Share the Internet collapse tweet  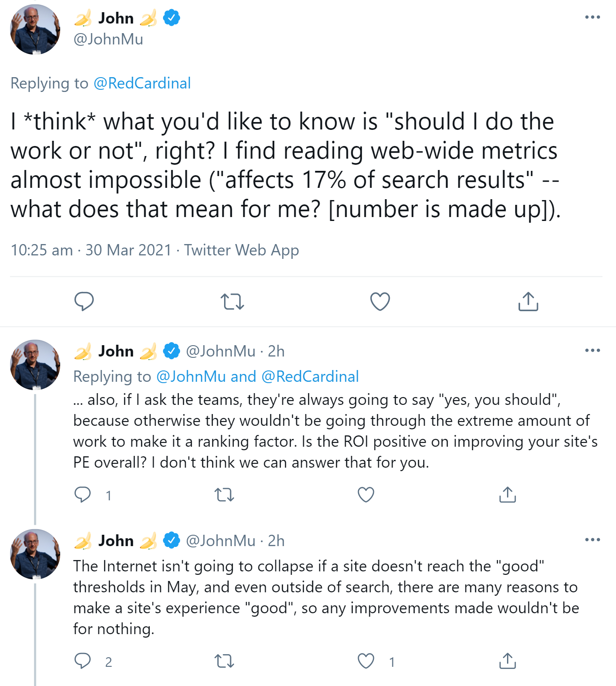tap(507, 662)
